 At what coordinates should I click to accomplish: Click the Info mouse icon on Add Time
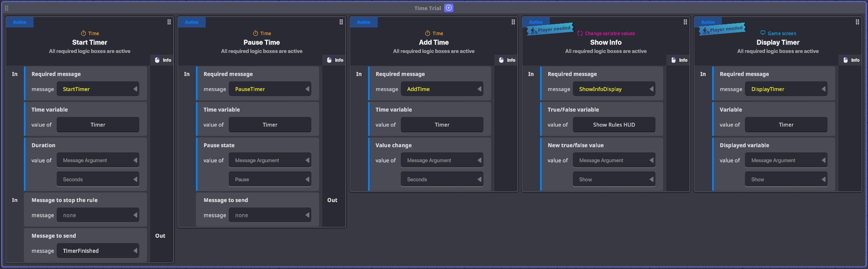501,60
